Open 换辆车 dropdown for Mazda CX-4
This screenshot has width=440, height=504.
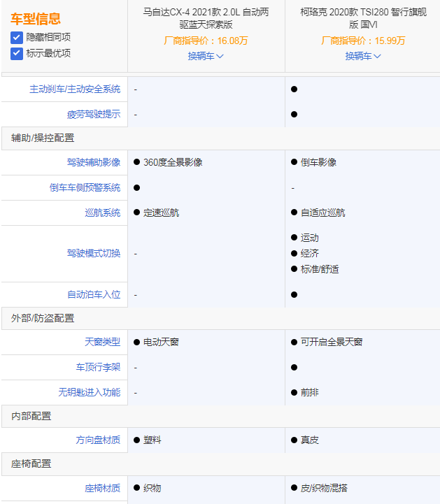tap(206, 56)
